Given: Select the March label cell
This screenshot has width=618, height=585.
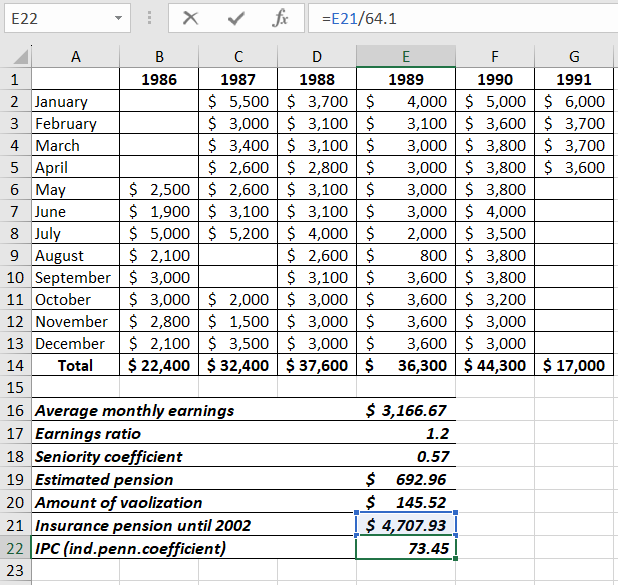Looking at the screenshot, I should tap(76, 146).
